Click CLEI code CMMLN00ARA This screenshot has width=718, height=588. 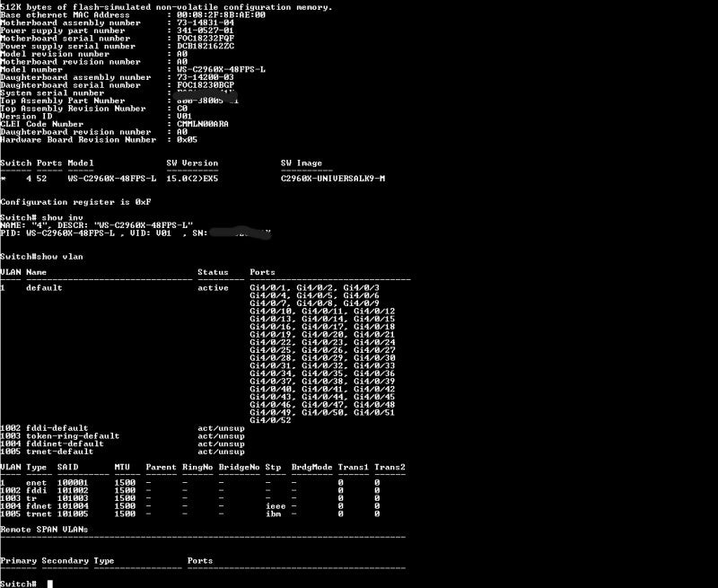pos(203,124)
